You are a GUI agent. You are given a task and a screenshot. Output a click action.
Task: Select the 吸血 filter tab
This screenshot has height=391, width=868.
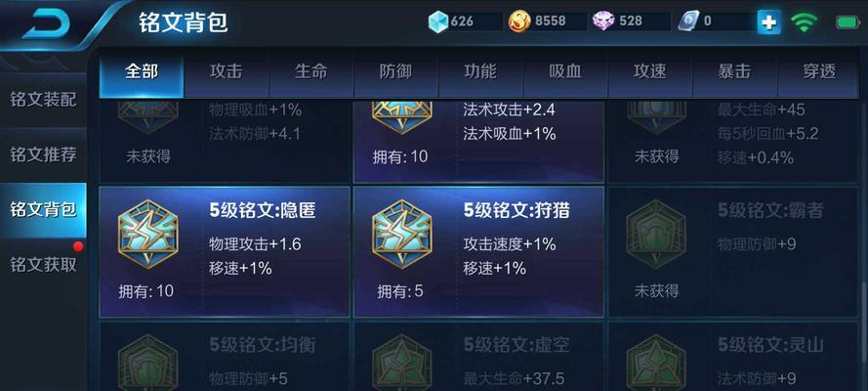[x=565, y=72]
